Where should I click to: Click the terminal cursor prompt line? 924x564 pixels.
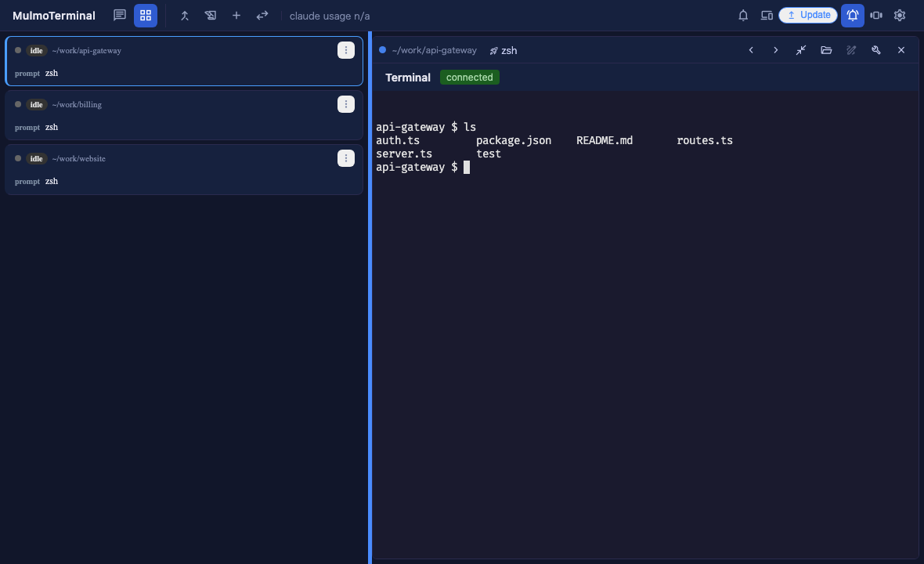(423, 168)
